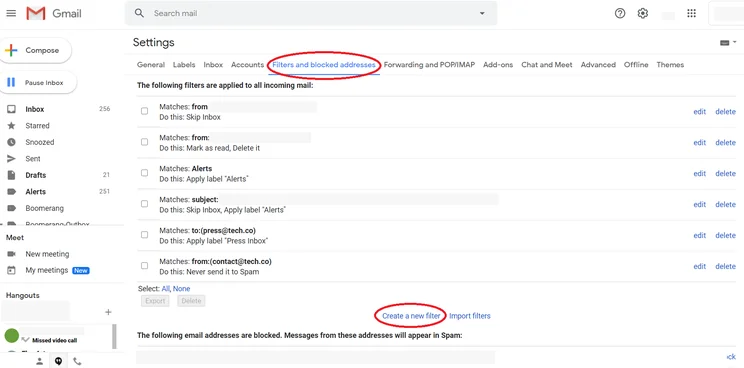Click the Alerts label icon
This screenshot has height=368, width=744.
(11, 192)
